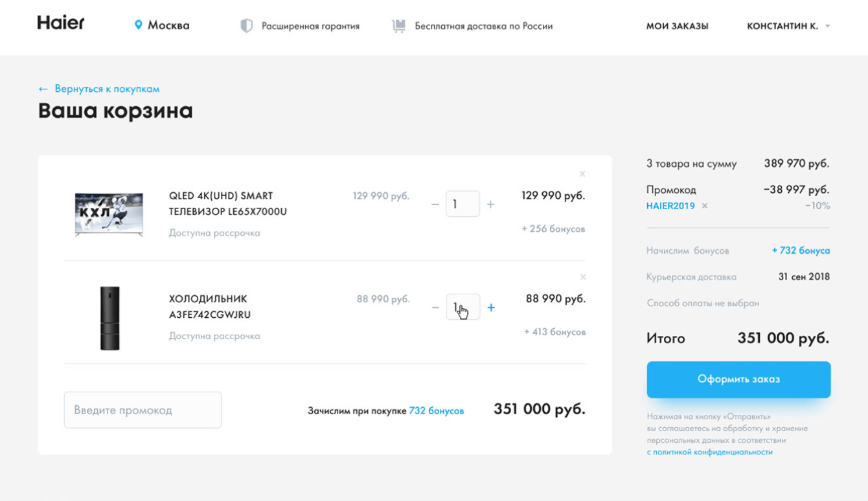Click Доступна рассрочка under the QLED TV
Screen dimensions: 868x501
[x=214, y=233]
